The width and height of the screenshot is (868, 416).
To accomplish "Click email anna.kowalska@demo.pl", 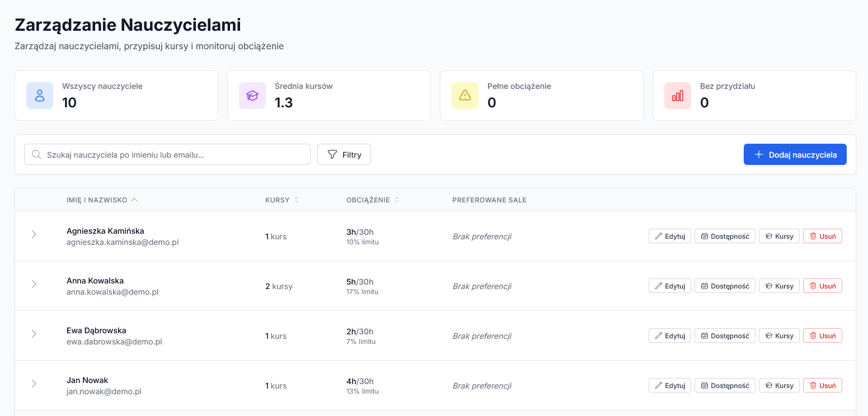I will tap(112, 292).
